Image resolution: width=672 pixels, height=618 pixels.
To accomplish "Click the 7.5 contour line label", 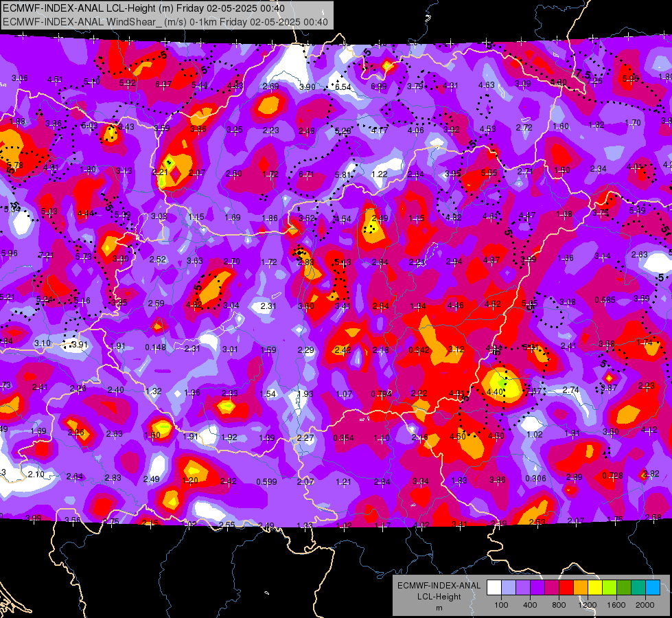I will 583,73.
